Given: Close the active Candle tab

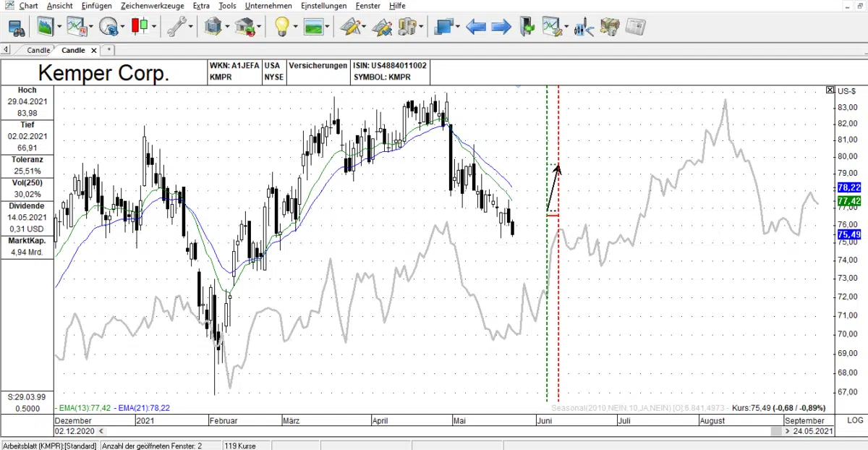Looking at the screenshot, I should tap(94, 50).
